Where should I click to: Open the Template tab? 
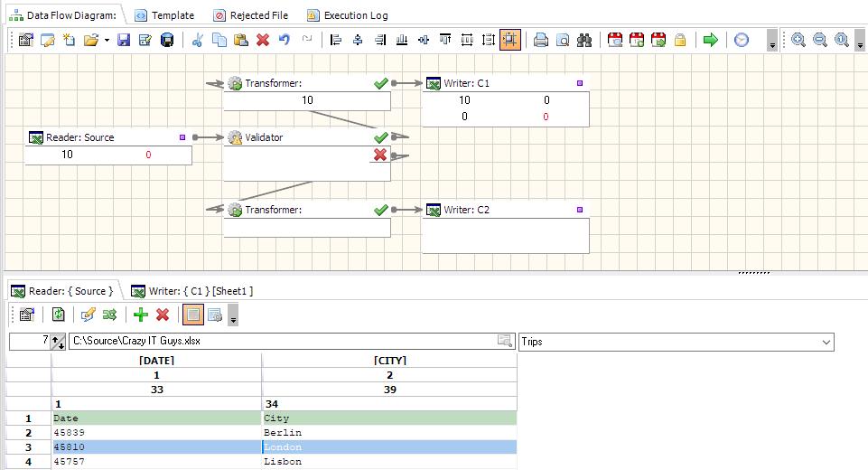tap(165, 15)
